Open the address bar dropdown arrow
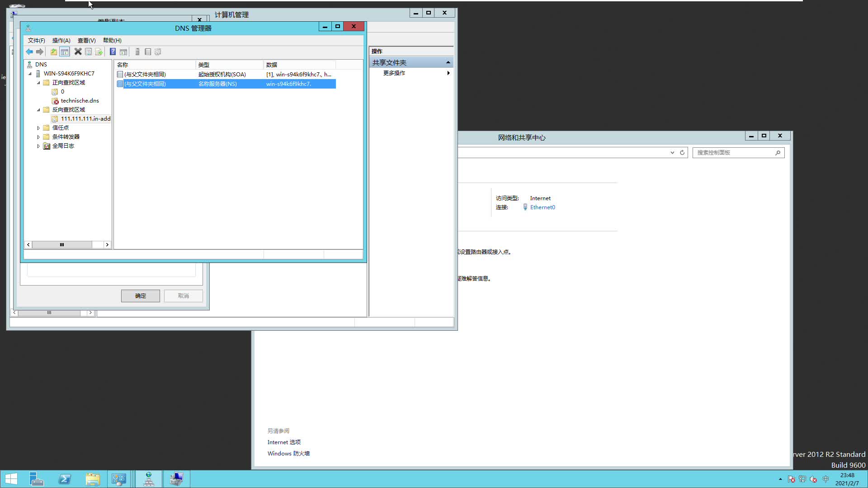 click(x=672, y=152)
